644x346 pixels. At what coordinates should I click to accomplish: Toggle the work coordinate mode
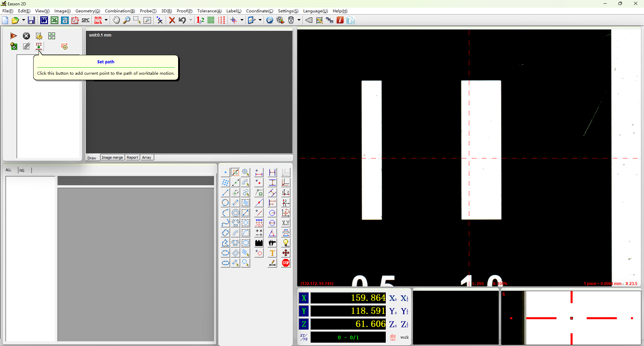tap(405, 337)
